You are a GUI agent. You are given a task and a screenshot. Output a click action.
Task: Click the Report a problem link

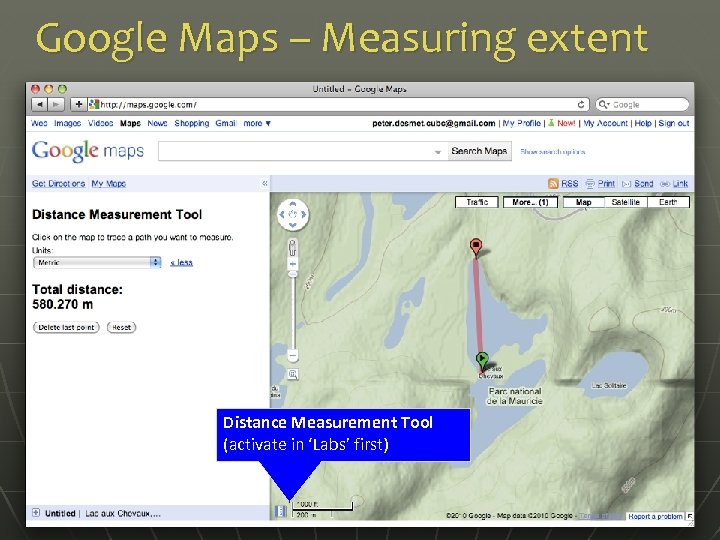coord(655,517)
